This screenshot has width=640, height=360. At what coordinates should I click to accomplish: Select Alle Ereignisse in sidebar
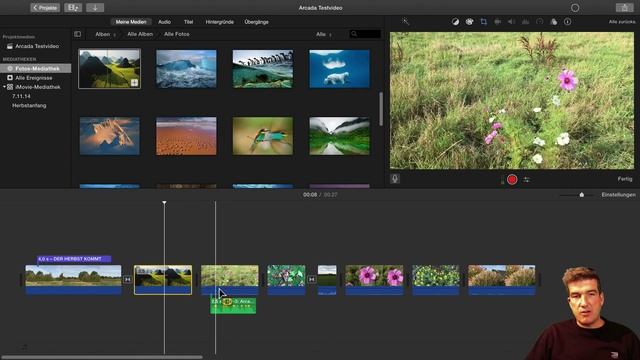[x=34, y=78]
